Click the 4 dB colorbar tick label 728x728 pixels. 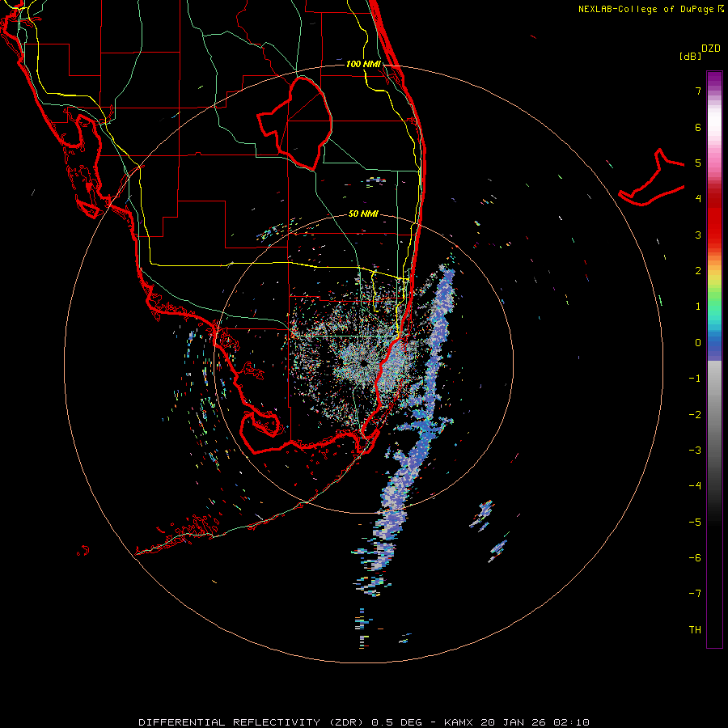[x=698, y=199]
